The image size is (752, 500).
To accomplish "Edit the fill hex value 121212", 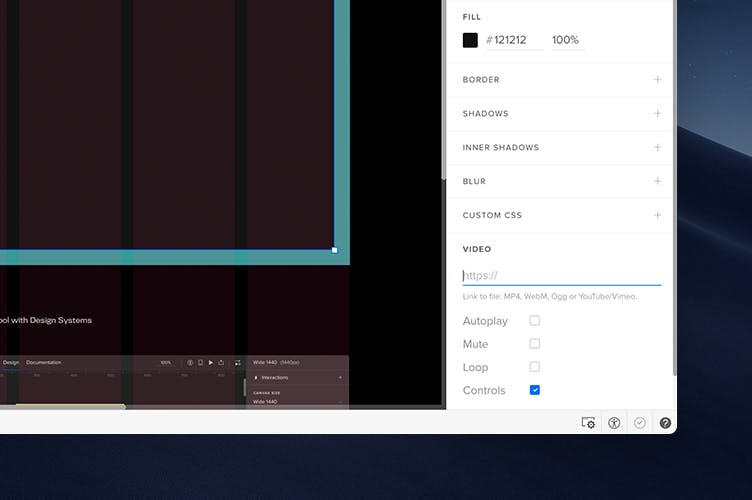I will coord(514,40).
